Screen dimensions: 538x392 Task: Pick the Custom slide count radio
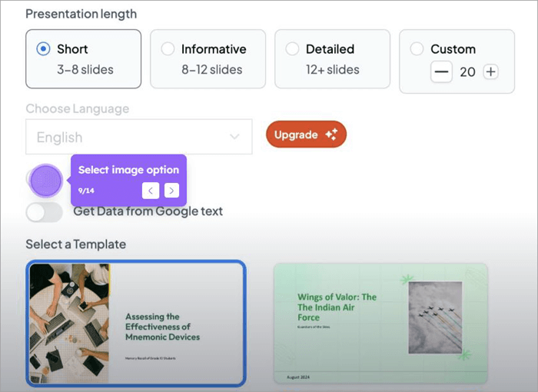pos(417,49)
